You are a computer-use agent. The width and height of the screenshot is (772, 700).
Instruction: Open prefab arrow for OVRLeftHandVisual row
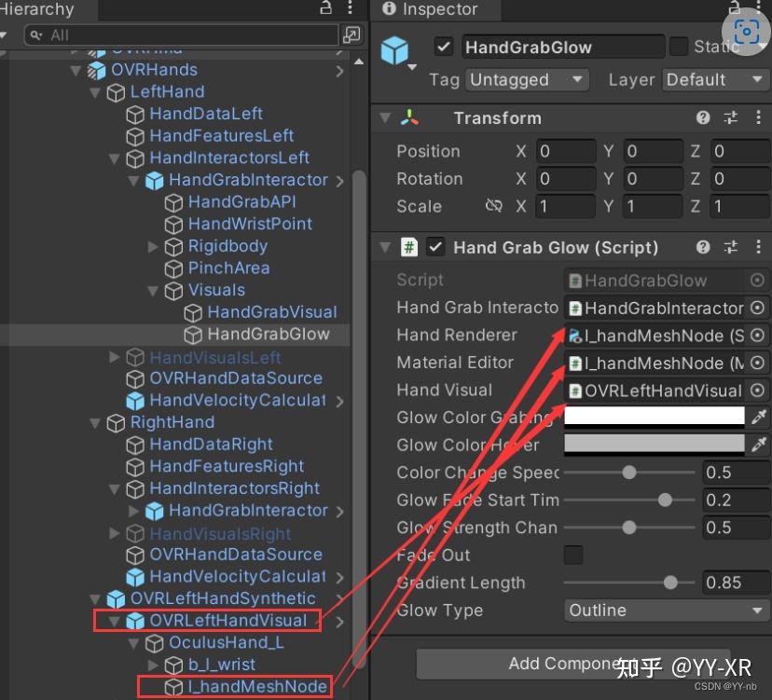339,622
